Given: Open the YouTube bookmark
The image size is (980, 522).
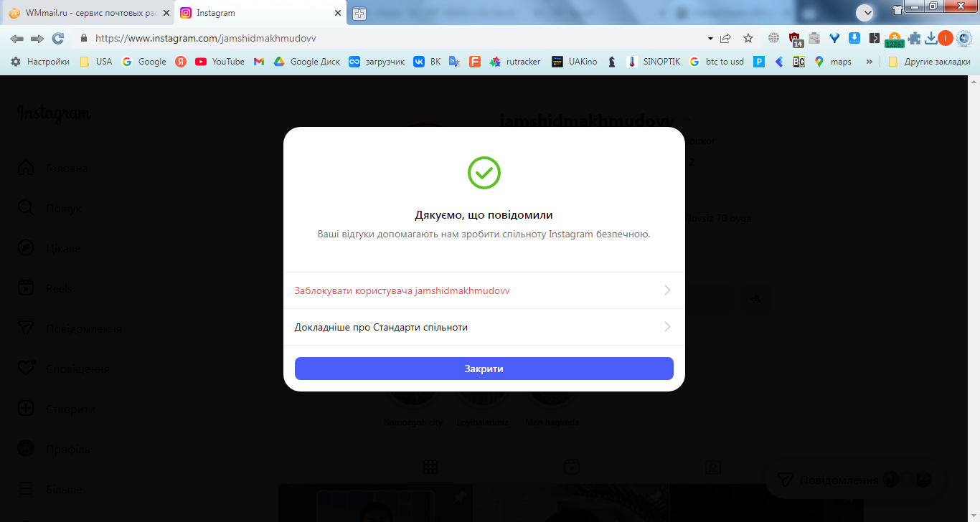Looking at the screenshot, I should pos(220,62).
